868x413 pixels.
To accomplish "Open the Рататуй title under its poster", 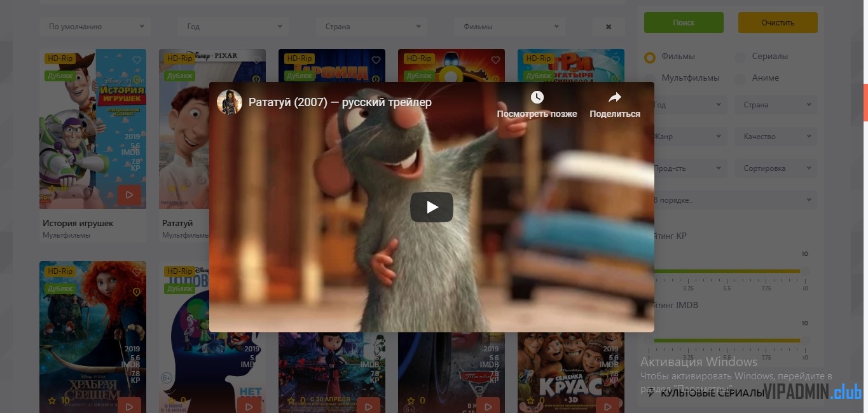I will [177, 223].
